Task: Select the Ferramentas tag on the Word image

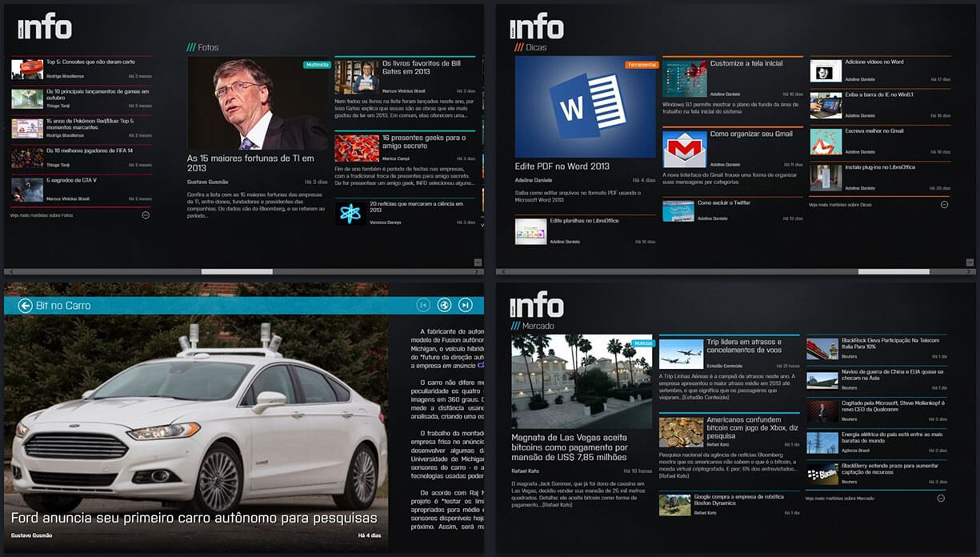Action: pos(642,65)
